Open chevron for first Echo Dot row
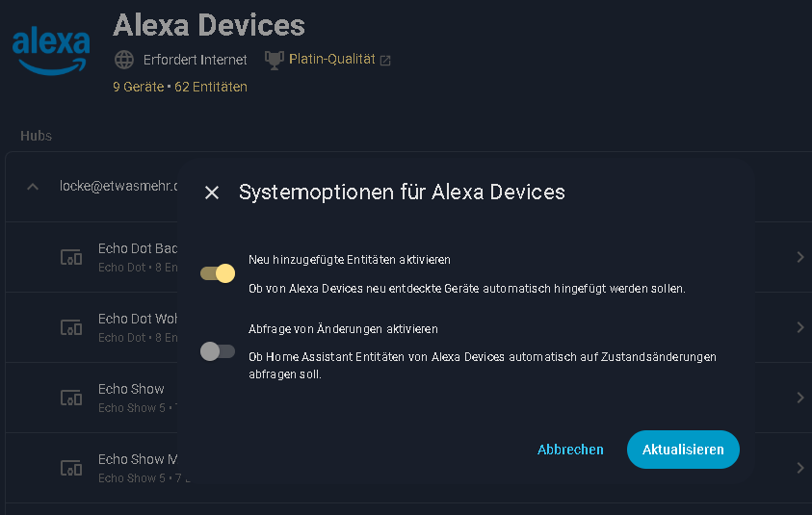 tap(799, 257)
